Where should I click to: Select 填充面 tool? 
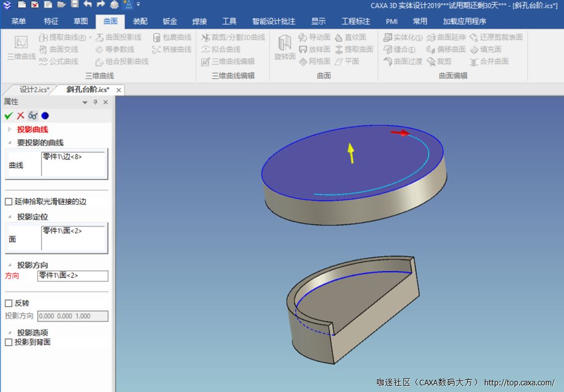(x=485, y=49)
